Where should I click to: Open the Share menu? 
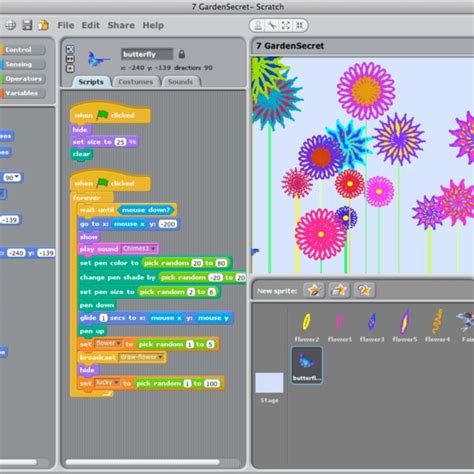tap(121, 25)
